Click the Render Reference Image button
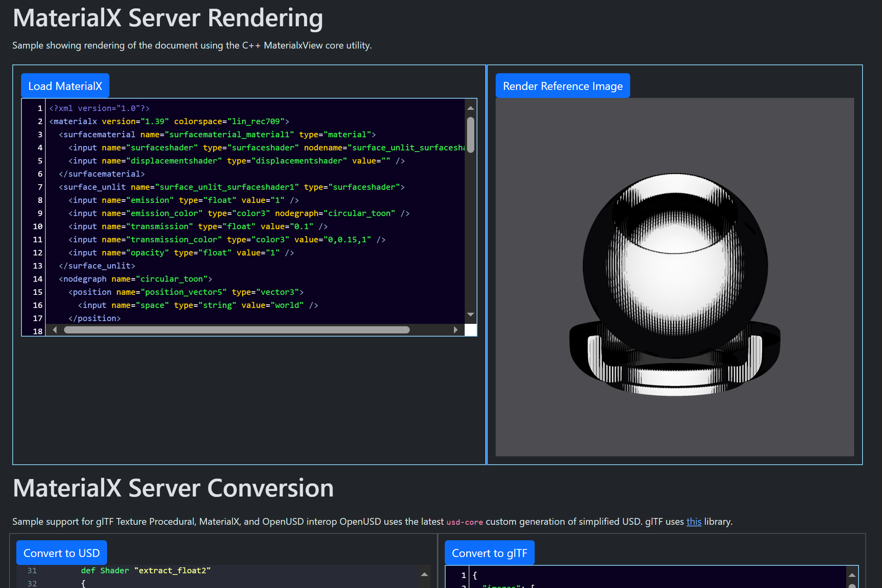882x588 pixels. (563, 86)
